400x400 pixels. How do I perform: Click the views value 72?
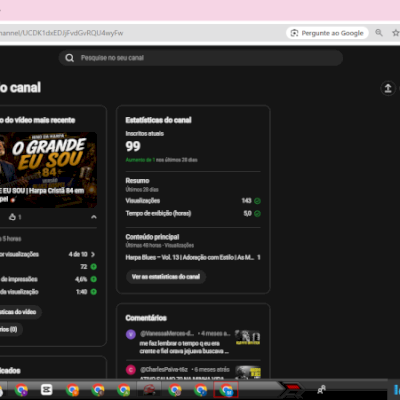[84, 267]
